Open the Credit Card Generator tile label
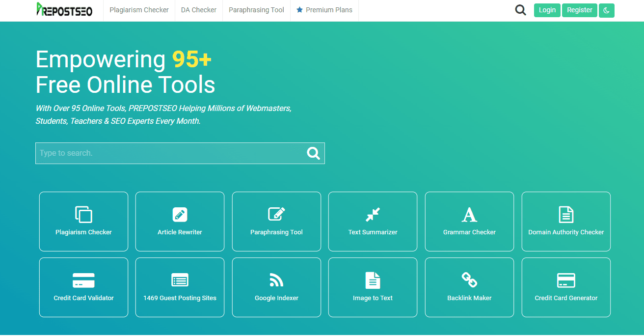 (566, 298)
